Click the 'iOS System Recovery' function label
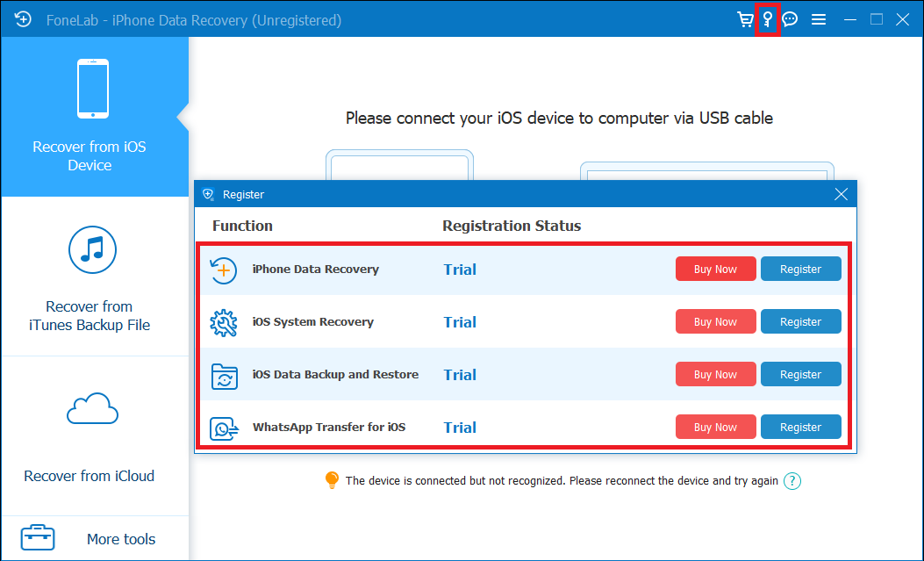The image size is (924, 561). point(313,321)
